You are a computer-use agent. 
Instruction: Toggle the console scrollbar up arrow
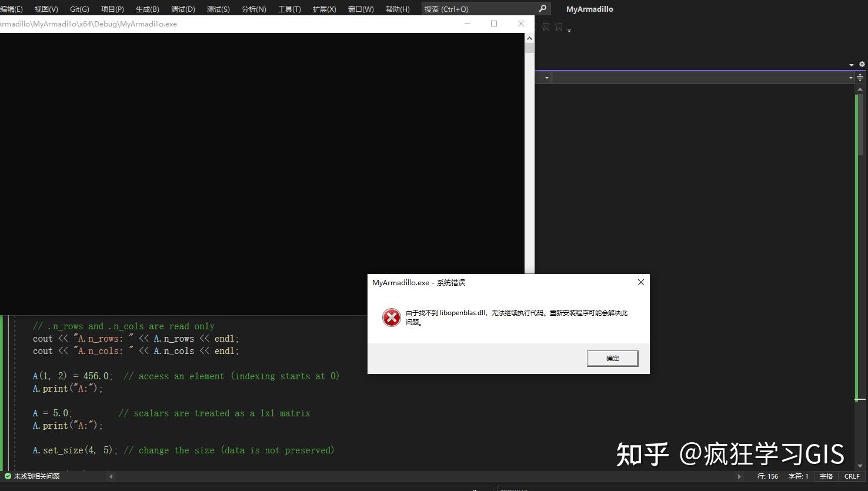coord(529,37)
